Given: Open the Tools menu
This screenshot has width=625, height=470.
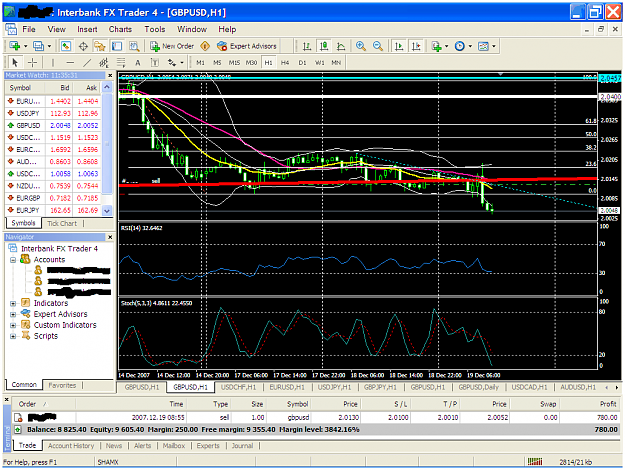Looking at the screenshot, I should pos(155,29).
